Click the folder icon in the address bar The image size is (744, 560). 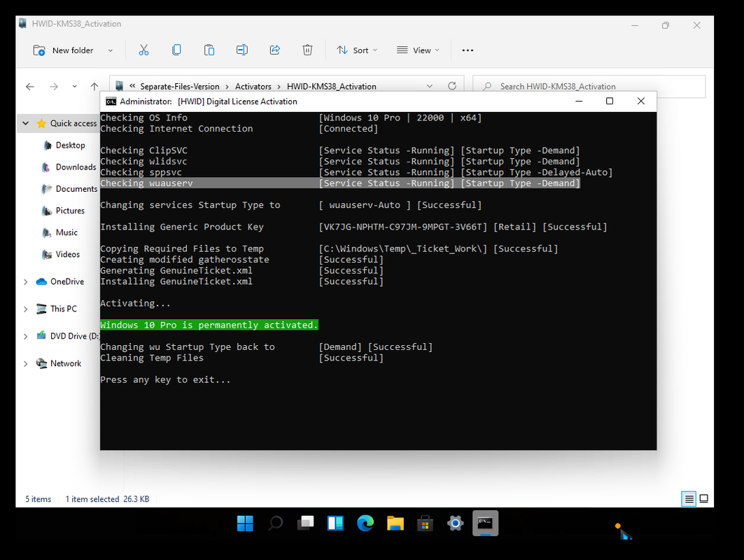click(120, 86)
